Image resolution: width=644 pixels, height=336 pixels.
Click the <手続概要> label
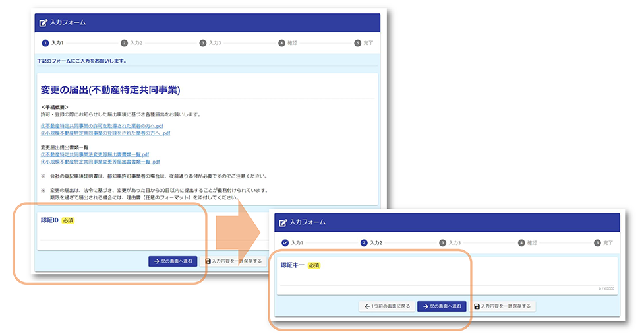[x=55, y=107]
